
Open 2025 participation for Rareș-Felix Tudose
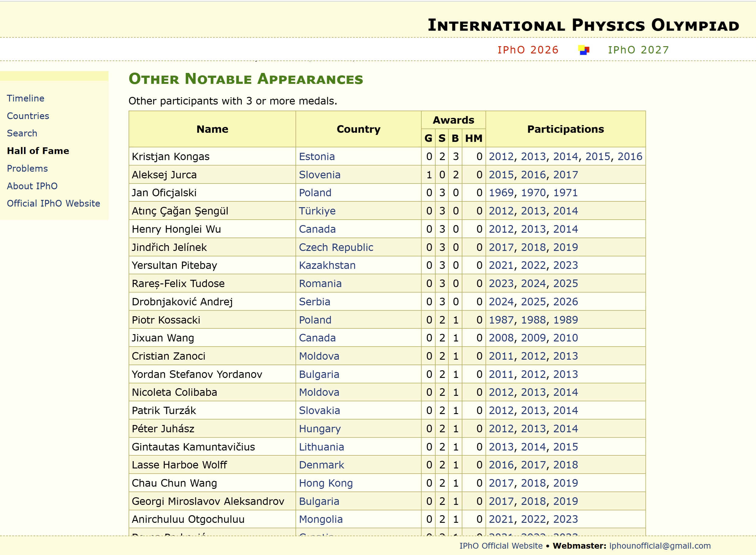(x=566, y=283)
